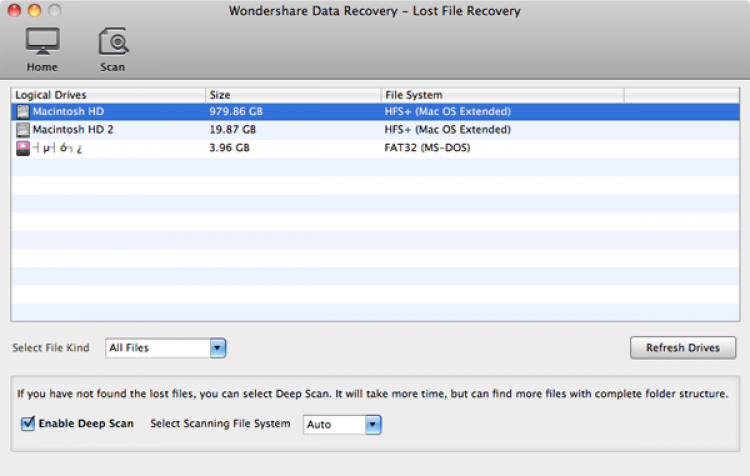Click the FAT32 (MS-DOS) file system cell
750x476 pixels.
point(427,148)
